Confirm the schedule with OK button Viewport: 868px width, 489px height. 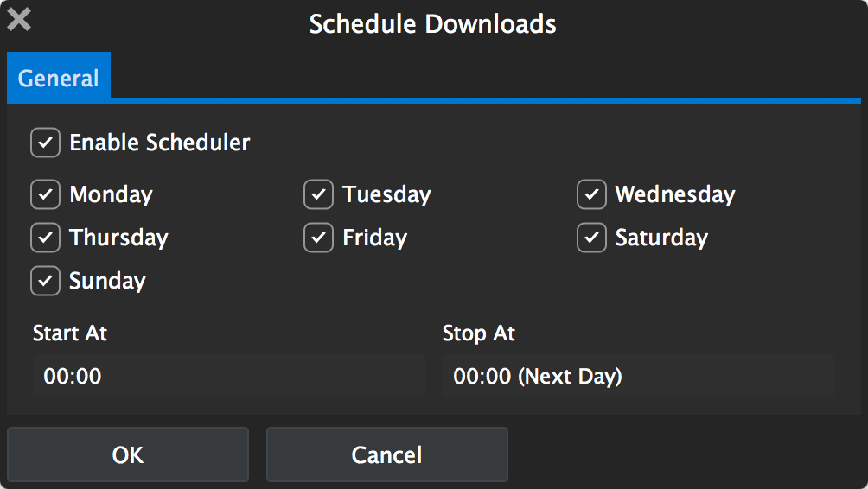[x=128, y=454]
